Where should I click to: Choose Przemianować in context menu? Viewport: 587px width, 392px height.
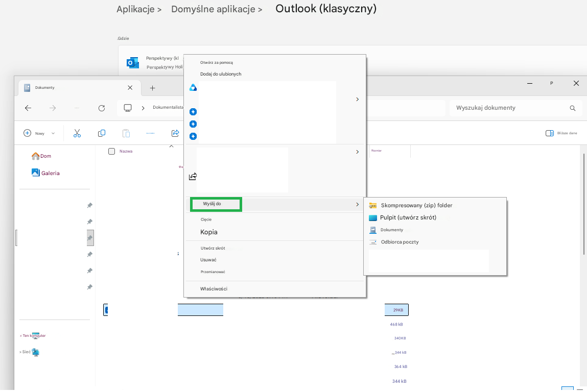(x=213, y=272)
